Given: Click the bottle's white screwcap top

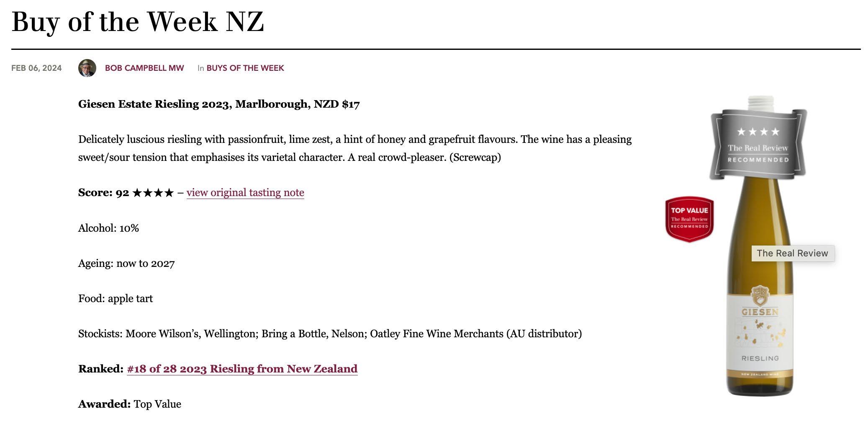Looking at the screenshot, I should (760, 103).
